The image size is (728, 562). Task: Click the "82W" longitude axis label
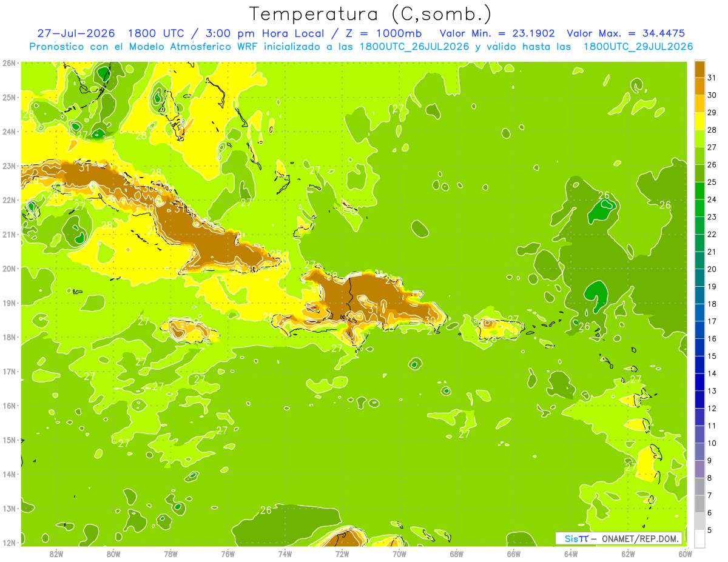(x=56, y=554)
